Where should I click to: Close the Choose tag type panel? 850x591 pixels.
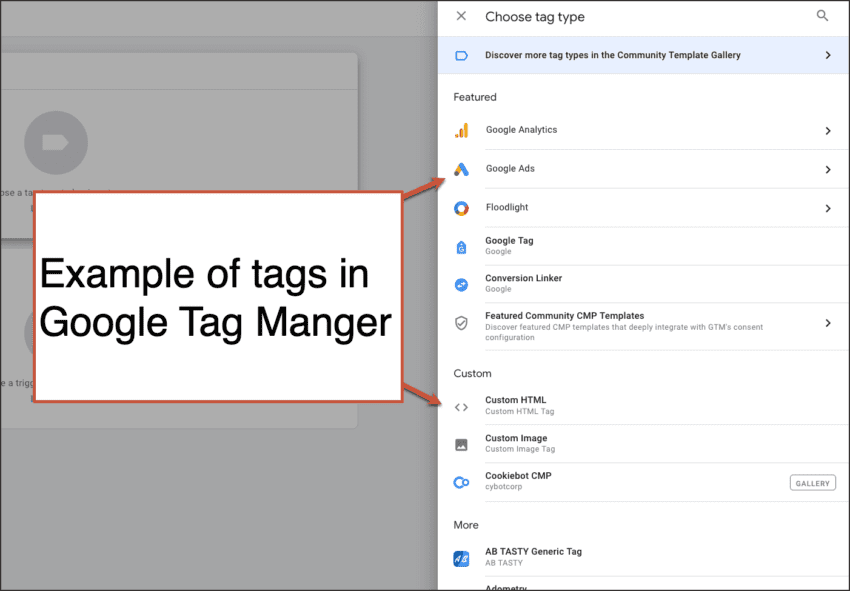pyautogui.click(x=461, y=16)
